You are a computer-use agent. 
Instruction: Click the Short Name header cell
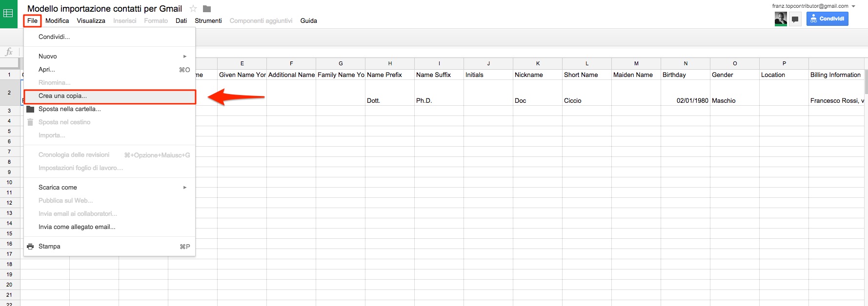point(587,75)
